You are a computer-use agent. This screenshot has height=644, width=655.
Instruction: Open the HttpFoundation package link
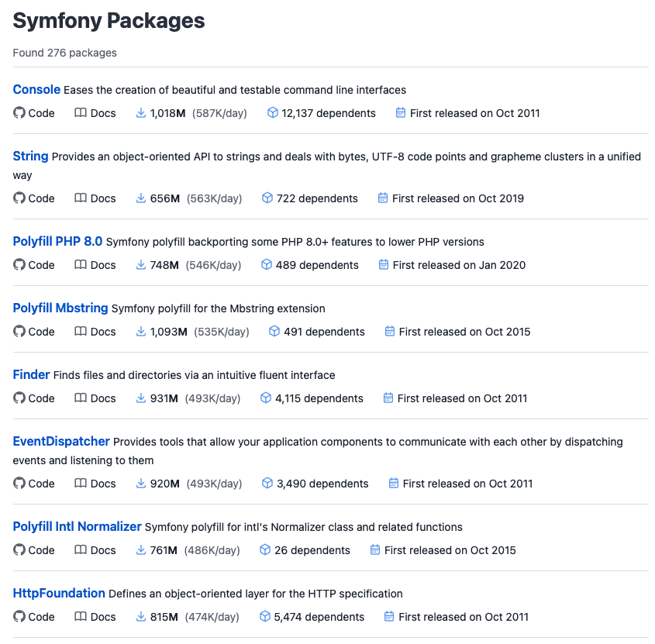tap(59, 593)
